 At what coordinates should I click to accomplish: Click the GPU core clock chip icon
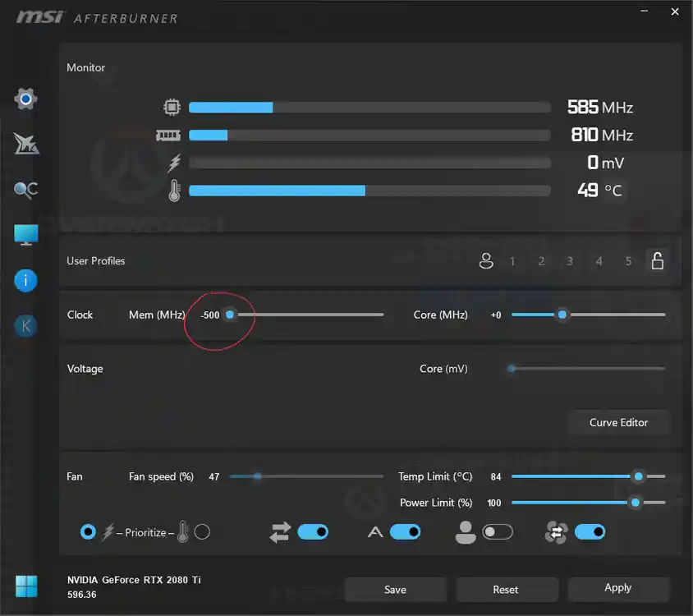click(x=172, y=107)
